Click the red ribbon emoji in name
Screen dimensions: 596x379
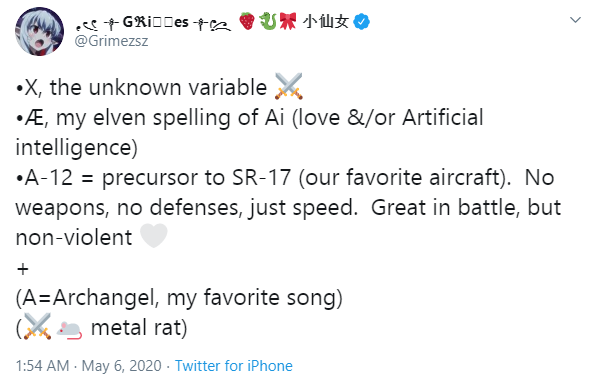pyautogui.click(x=288, y=21)
